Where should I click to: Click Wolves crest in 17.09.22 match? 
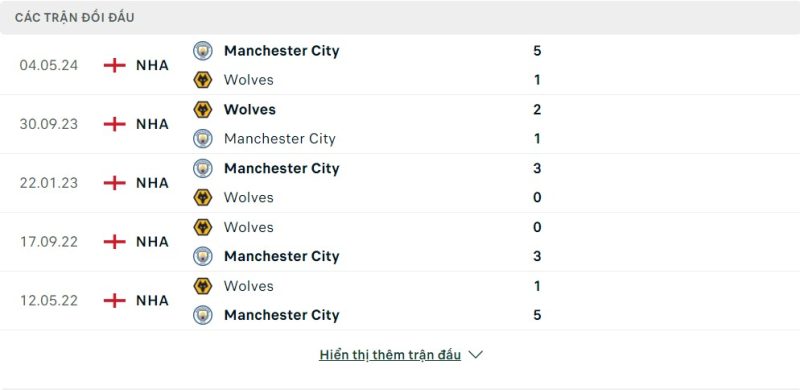coord(203,227)
